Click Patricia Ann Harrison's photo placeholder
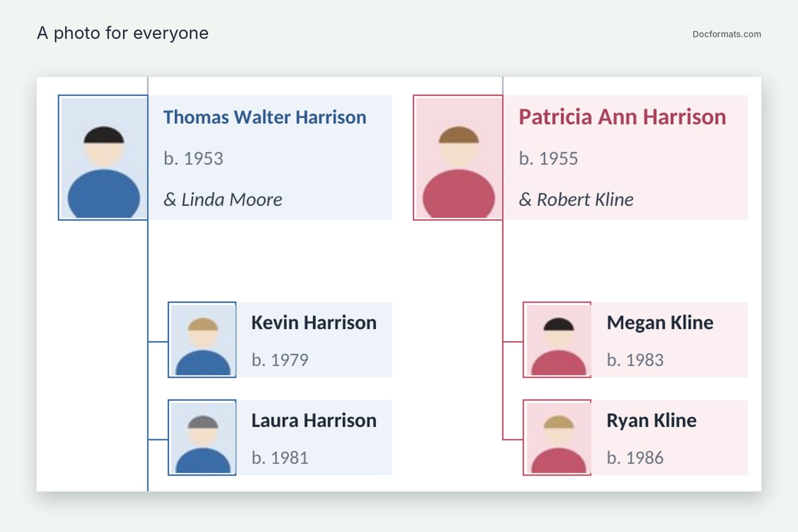The image size is (798, 532). tap(458, 158)
